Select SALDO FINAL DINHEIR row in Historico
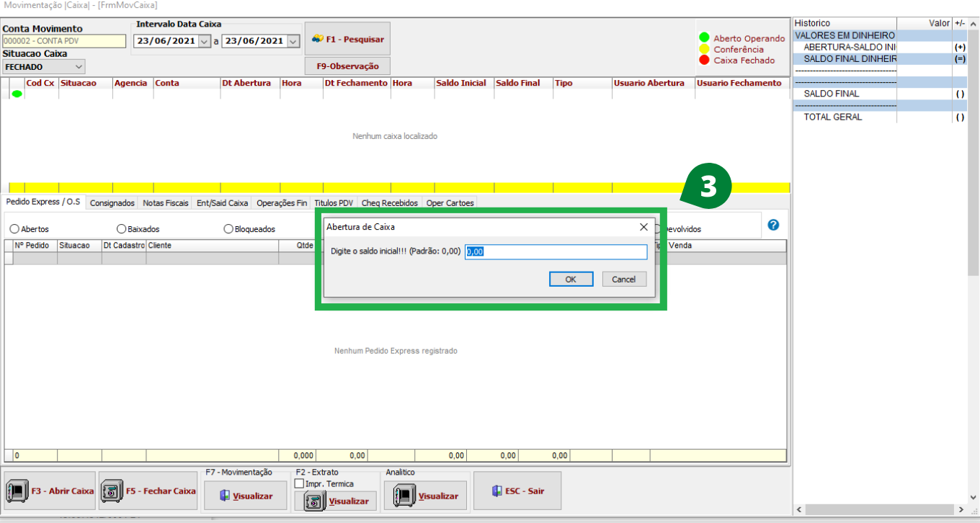This screenshot has width=980, height=523. [x=880, y=58]
